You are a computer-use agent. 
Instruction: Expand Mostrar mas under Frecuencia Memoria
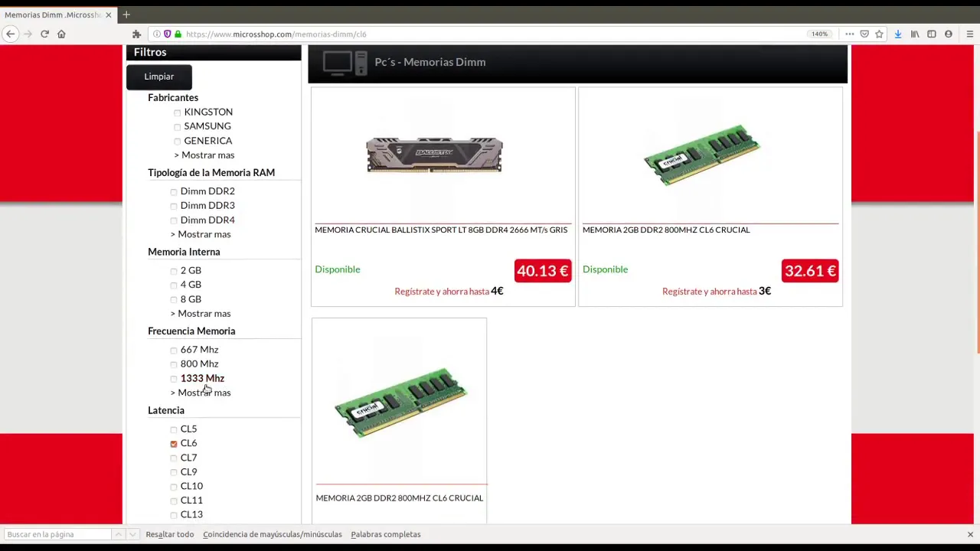point(201,393)
